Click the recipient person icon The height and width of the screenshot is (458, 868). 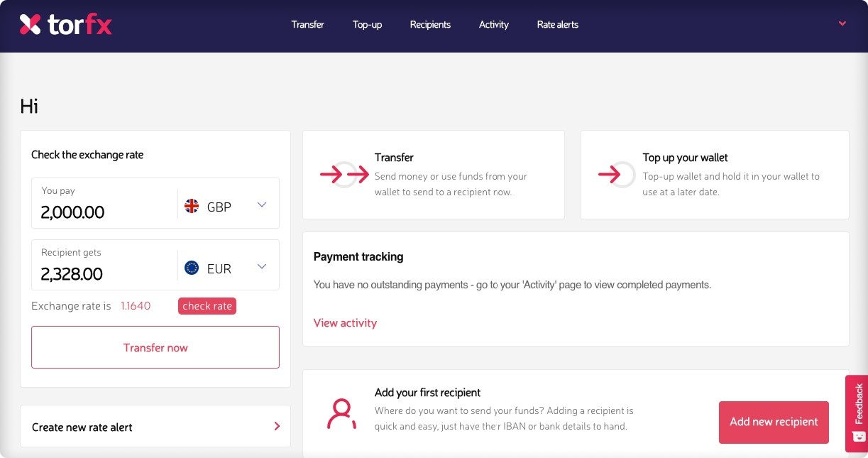[341, 413]
